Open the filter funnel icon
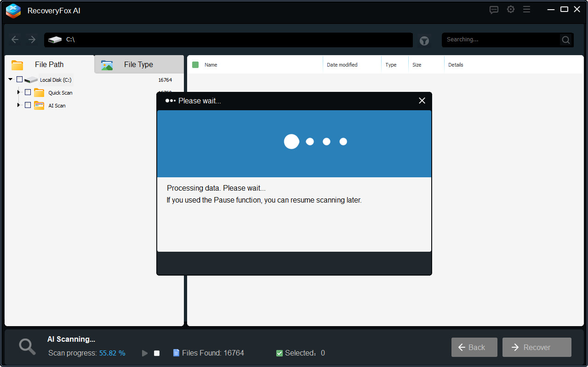The width and height of the screenshot is (588, 367). (x=424, y=41)
